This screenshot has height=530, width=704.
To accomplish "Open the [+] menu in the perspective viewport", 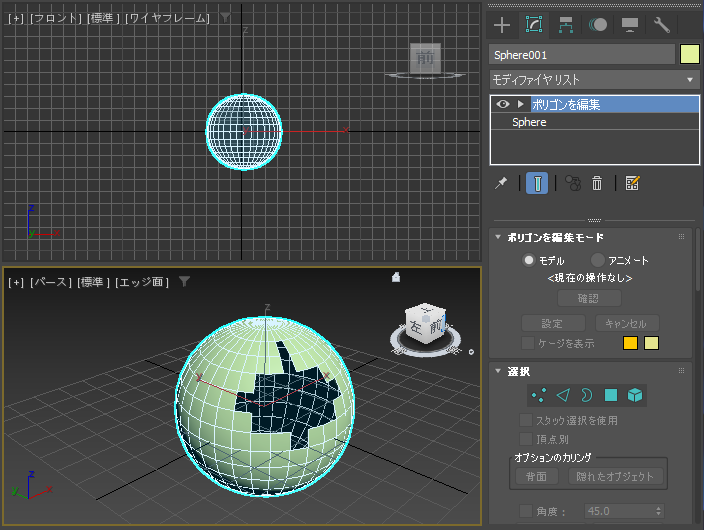I will point(15,283).
